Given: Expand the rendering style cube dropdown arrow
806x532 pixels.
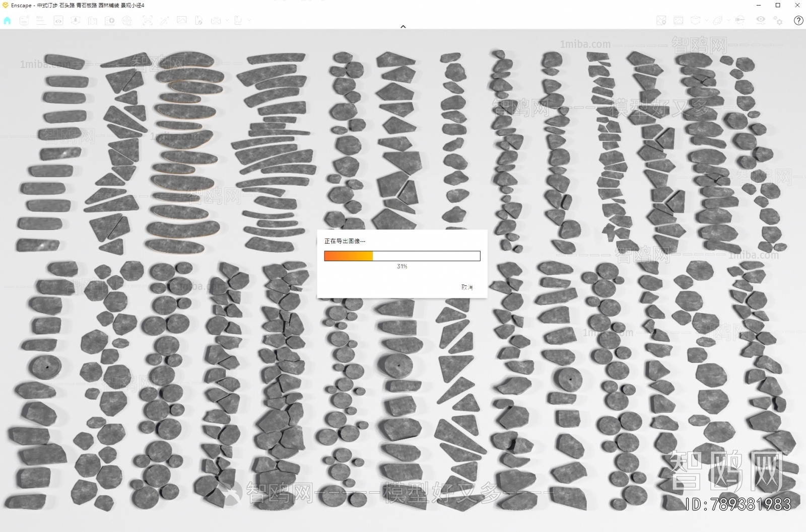Looking at the screenshot, I should (x=706, y=21).
